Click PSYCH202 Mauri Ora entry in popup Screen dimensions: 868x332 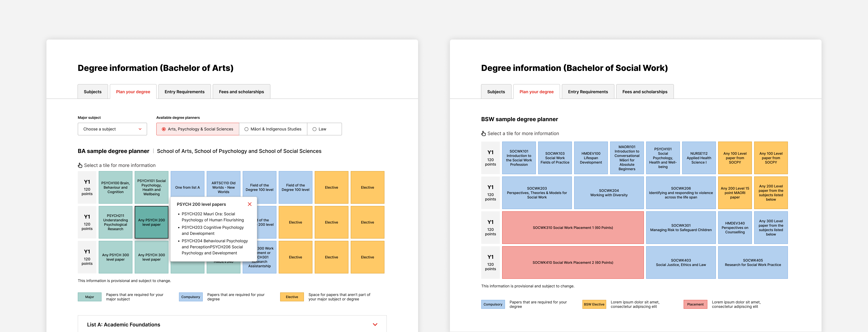click(x=213, y=217)
